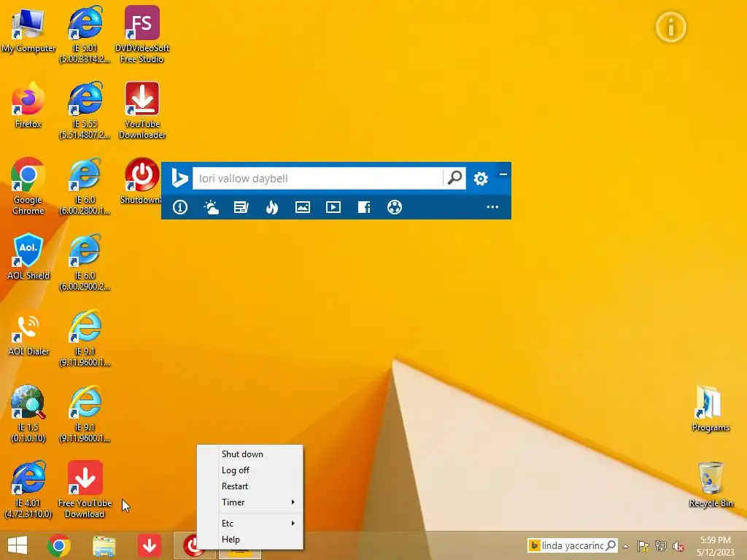747x560 pixels.
Task: Expand more options ellipsis in Bing bar
Action: click(492, 207)
